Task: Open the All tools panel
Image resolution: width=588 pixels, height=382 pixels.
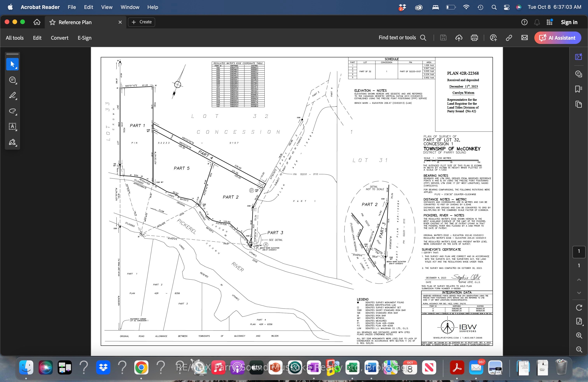Action: tap(15, 38)
